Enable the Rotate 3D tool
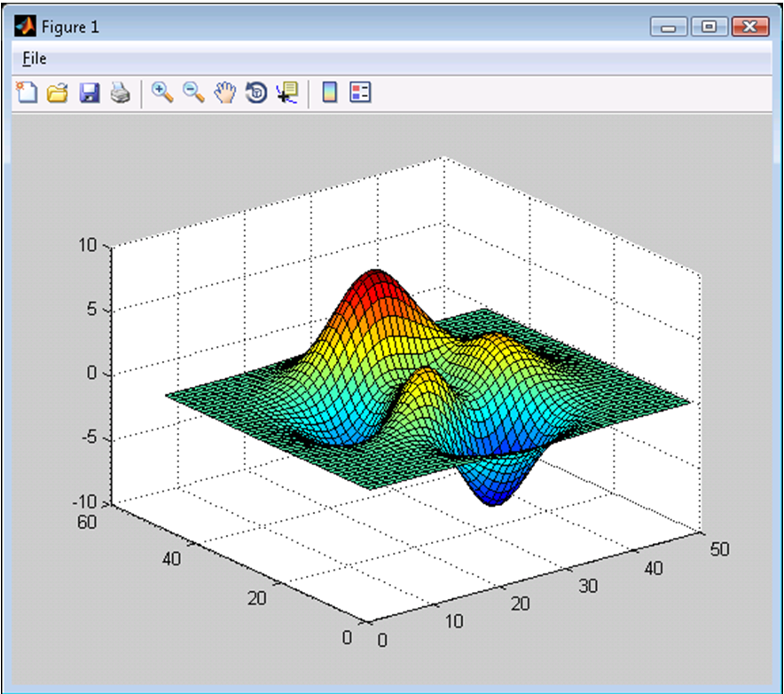The height and width of the screenshot is (694, 784). tap(256, 92)
